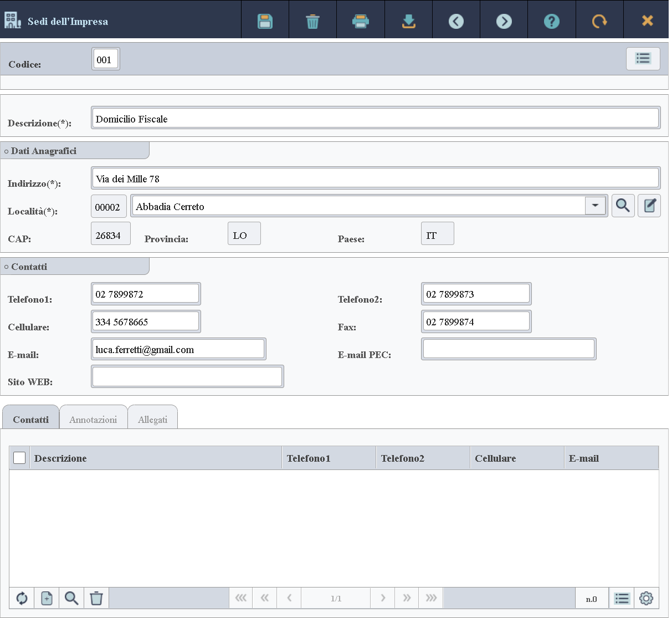Click the Cellulare input field
Image resolution: width=672 pixels, height=618 pixels.
click(146, 321)
